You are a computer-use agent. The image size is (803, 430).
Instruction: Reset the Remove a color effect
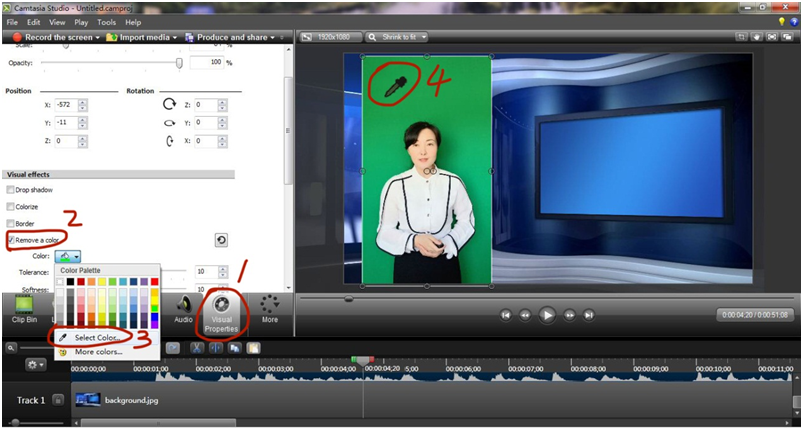221,240
